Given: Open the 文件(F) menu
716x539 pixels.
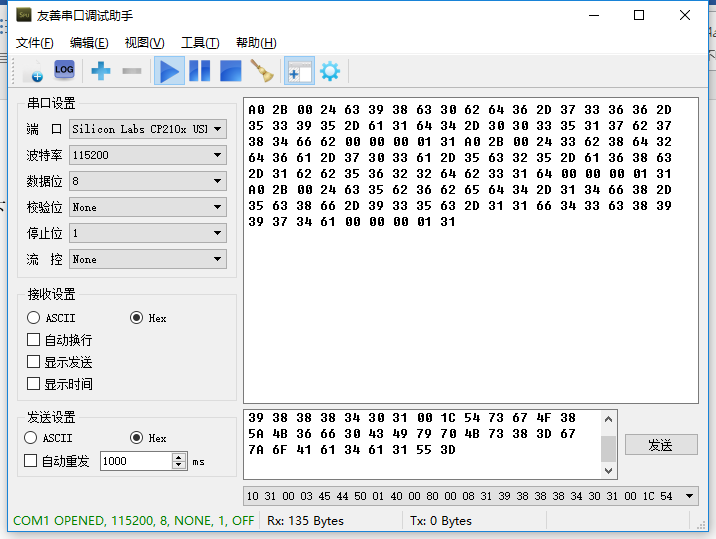Looking at the screenshot, I should tap(35, 42).
